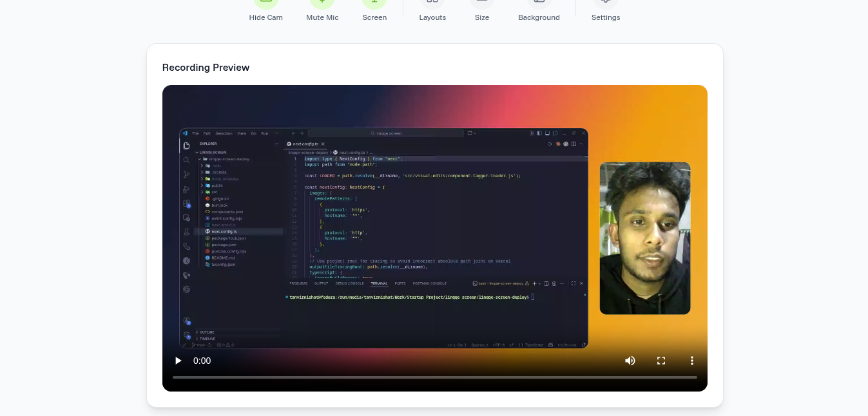Click the Search icon in VS Code sidebar
Viewport: 868px width, 416px height.
[186, 160]
